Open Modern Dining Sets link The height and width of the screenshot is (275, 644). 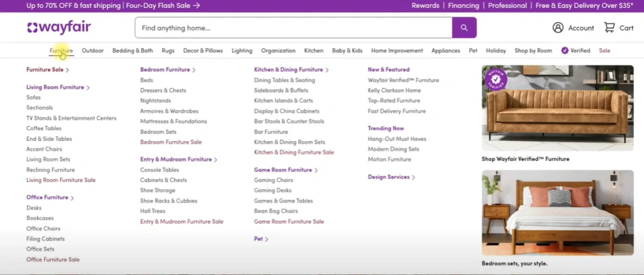point(394,149)
